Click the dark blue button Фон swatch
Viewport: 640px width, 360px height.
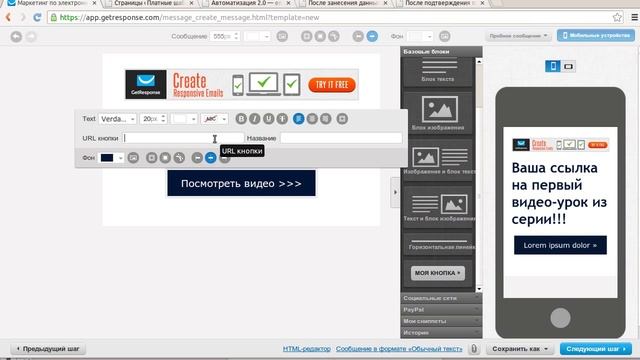[107, 158]
